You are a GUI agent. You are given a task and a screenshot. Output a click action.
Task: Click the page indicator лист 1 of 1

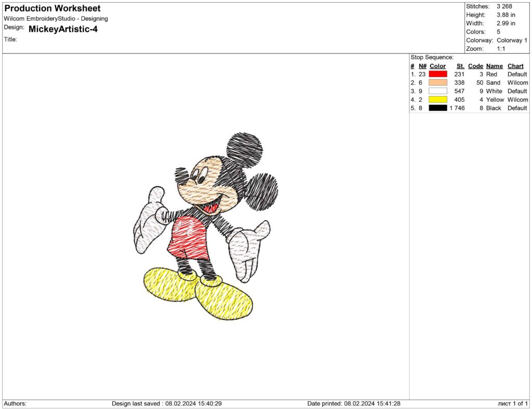(513, 404)
